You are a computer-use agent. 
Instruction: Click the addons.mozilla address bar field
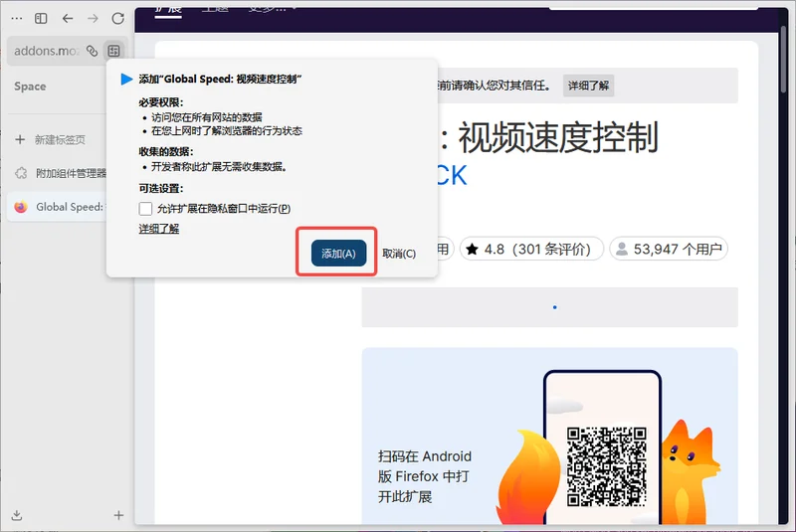(46, 51)
